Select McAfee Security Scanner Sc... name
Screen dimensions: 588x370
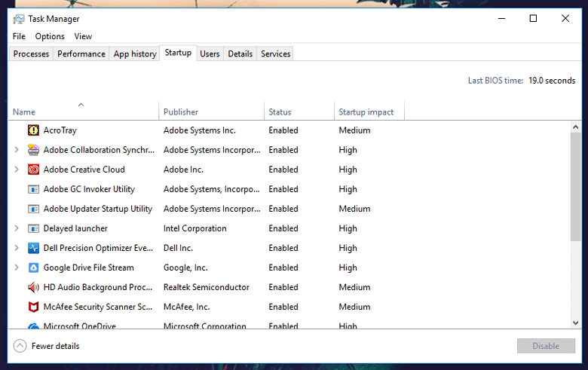[98, 307]
